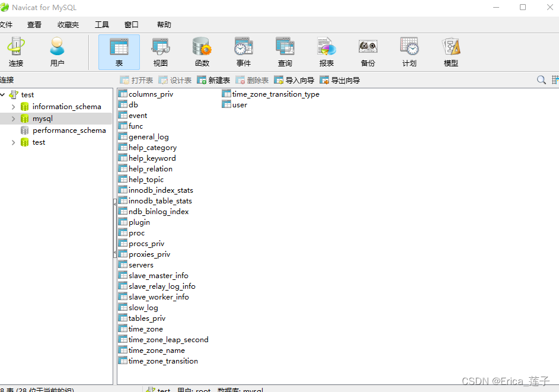Open the 备份 (Backup) toolbar icon

(x=368, y=52)
